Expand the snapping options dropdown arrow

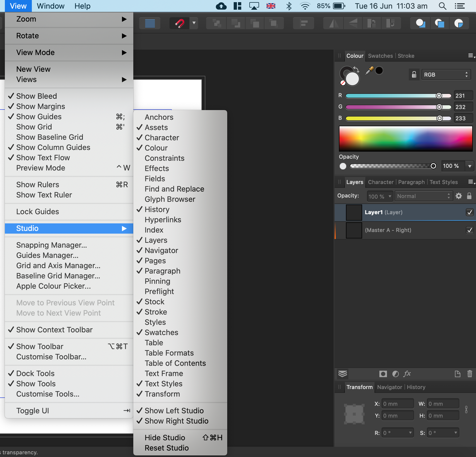[194, 23]
